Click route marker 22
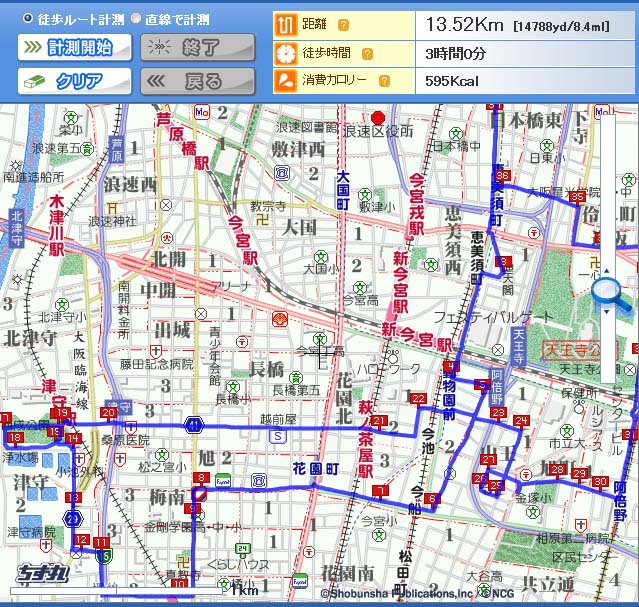 (419, 398)
